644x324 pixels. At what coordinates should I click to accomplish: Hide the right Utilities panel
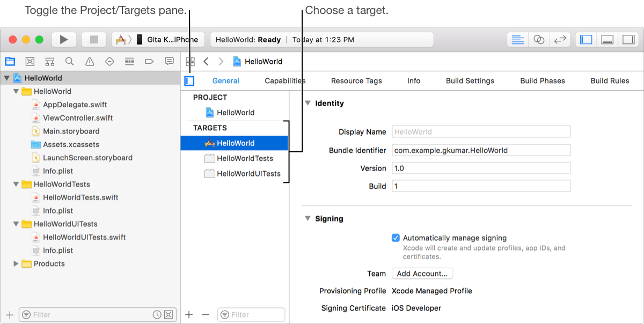coord(627,39)
